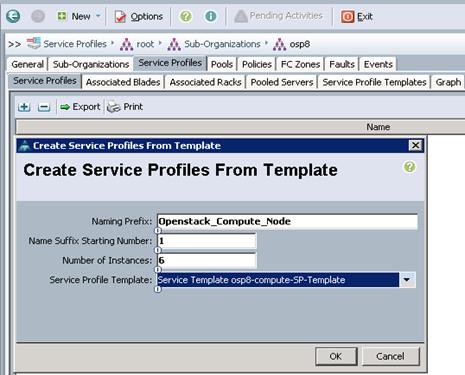Switch to the Policies tab
The image size is (465, 375).
[257, 64]
